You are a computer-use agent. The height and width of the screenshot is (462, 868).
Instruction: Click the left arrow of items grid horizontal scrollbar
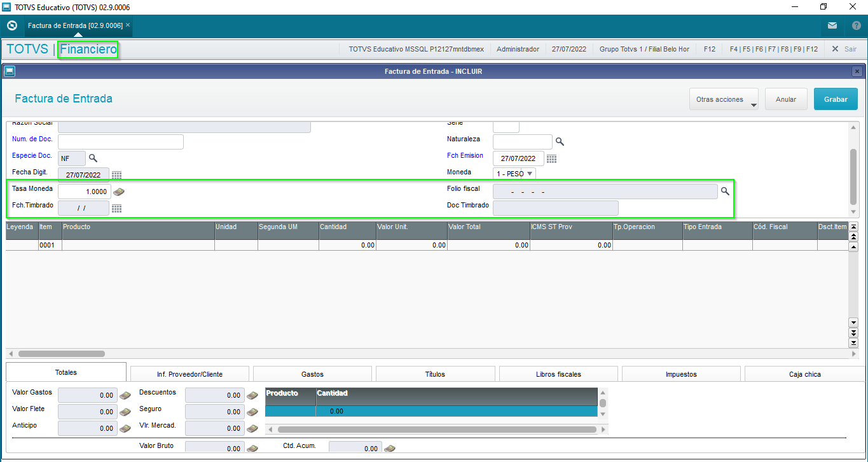(10, 354)
